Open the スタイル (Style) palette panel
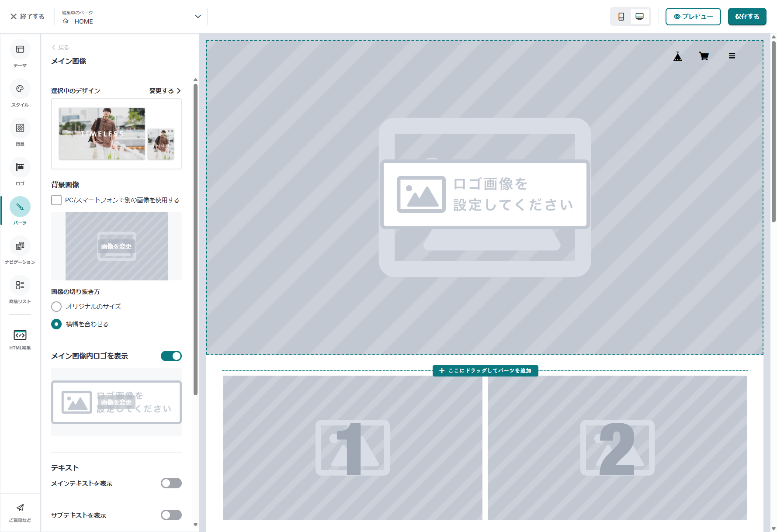Viewport: 777px width, 532px height. 20,89
